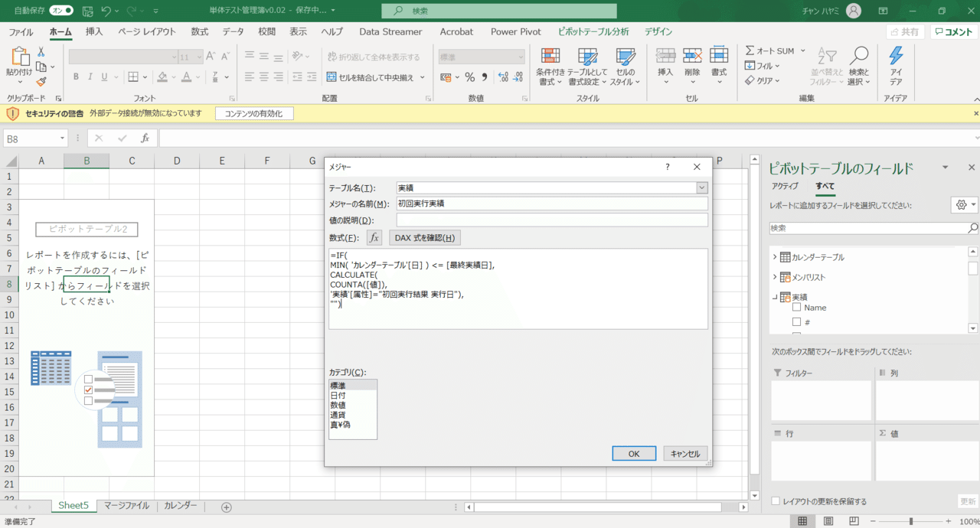Click the cell Format icon (書式)
The height and width of the screenshot is (528, 980).
pos(719,55)
